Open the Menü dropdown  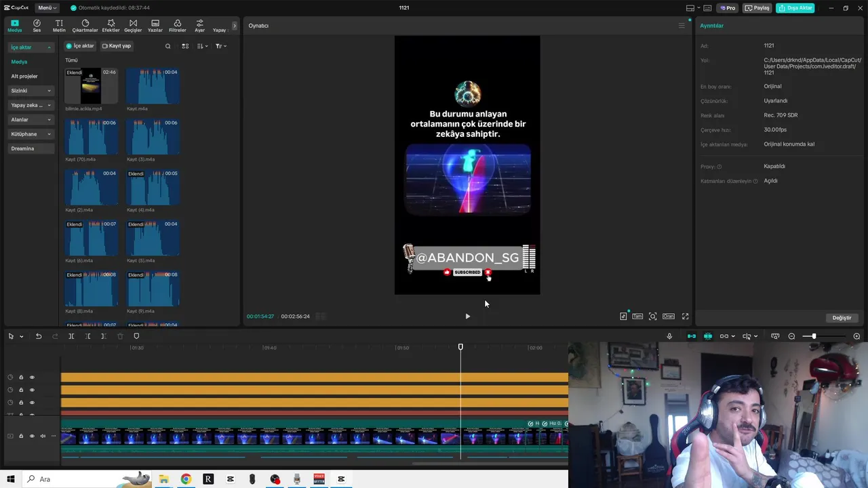coord(47,8)
